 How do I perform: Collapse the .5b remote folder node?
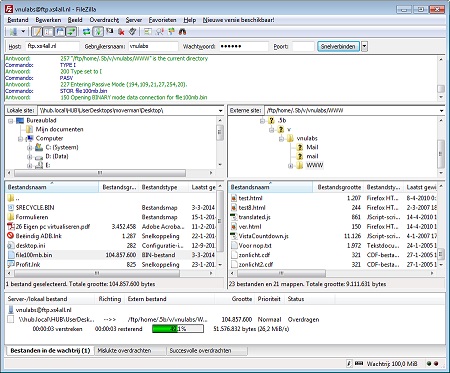(262, 121)
